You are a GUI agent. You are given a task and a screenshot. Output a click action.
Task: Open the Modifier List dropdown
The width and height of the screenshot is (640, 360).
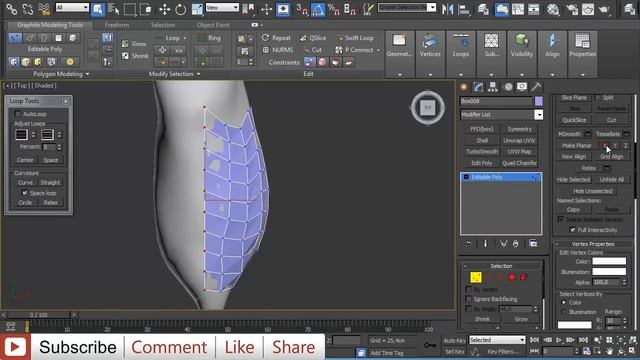pos(538,115)
